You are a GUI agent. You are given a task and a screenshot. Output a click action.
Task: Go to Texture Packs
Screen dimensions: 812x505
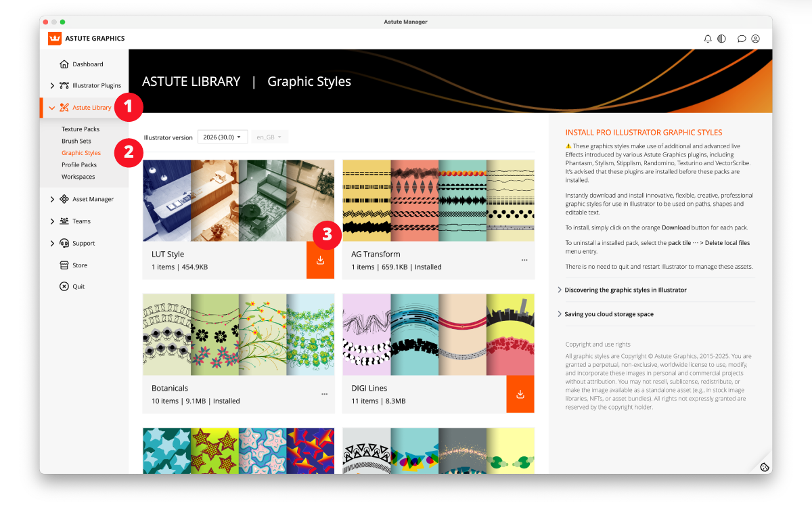coord(81,129)
